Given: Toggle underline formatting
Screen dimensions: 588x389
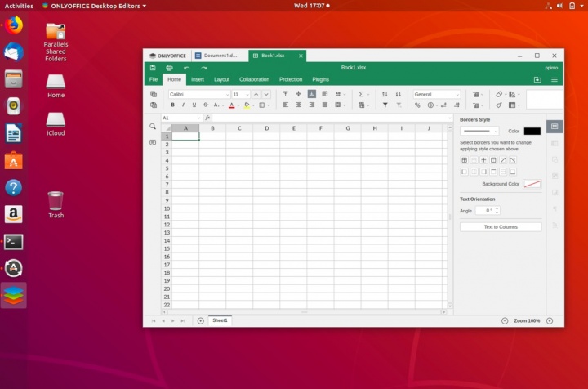Looking at the screenshot, I should click(194, 105).
